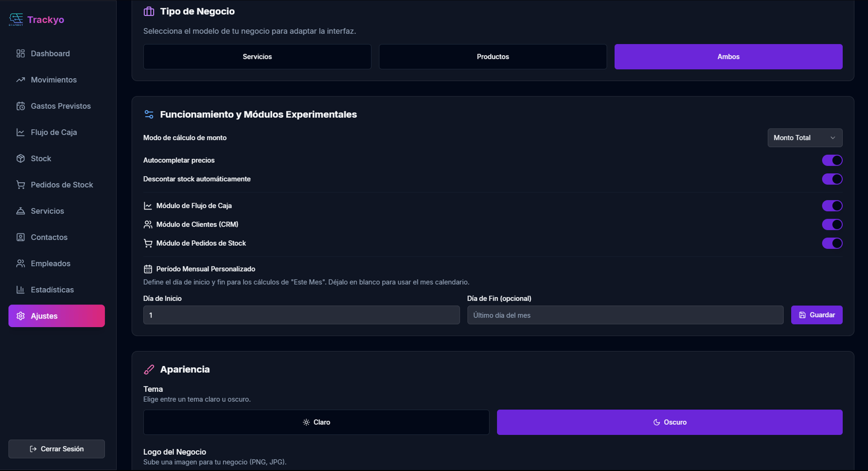Switch off Módulo de Pedidos de Stock
Viewport: 868px width, 471px height.
(832, 243)
